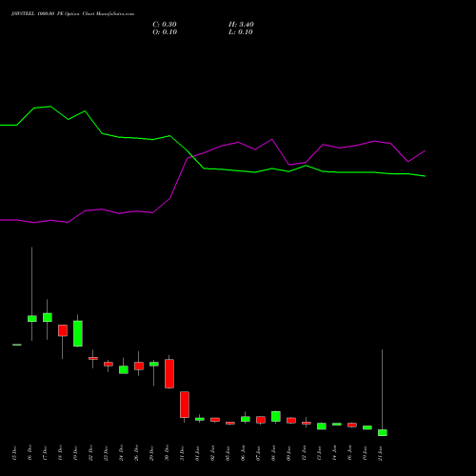Viewport: 476px width, 476px height.
Task: Click the 19 Dec date label
Action: pyautogui.click(x=75, y=453)
